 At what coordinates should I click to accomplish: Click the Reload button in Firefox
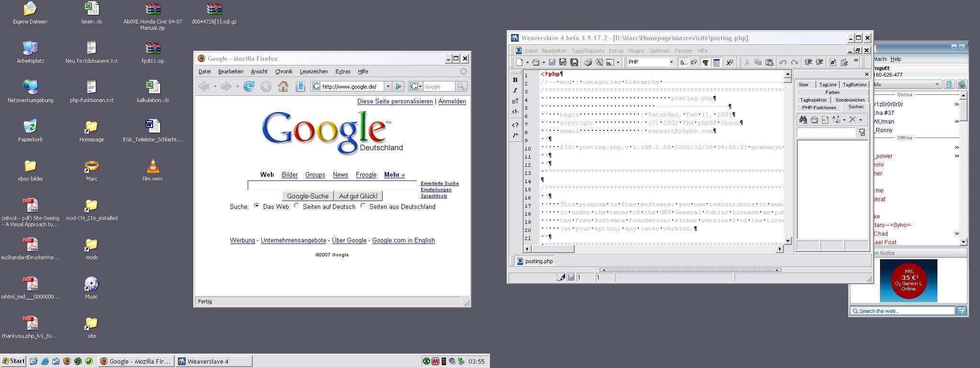249,86
